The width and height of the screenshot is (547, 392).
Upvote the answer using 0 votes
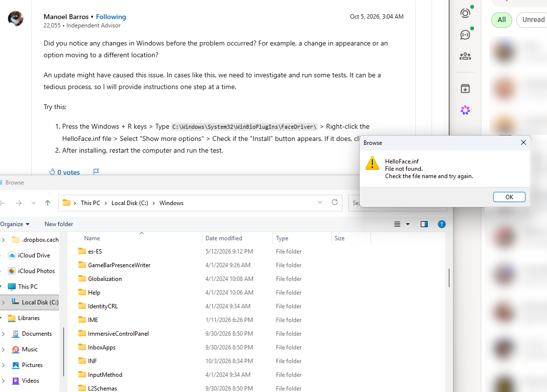[65, 172]
